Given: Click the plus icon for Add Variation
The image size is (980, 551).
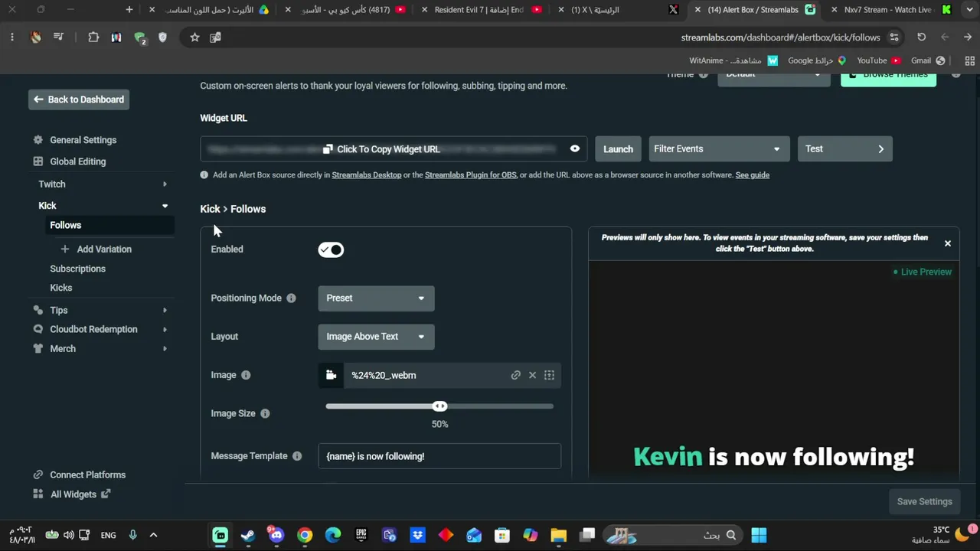Looking at the screenshot, I should pyautogui.click(x=64, y=249).
